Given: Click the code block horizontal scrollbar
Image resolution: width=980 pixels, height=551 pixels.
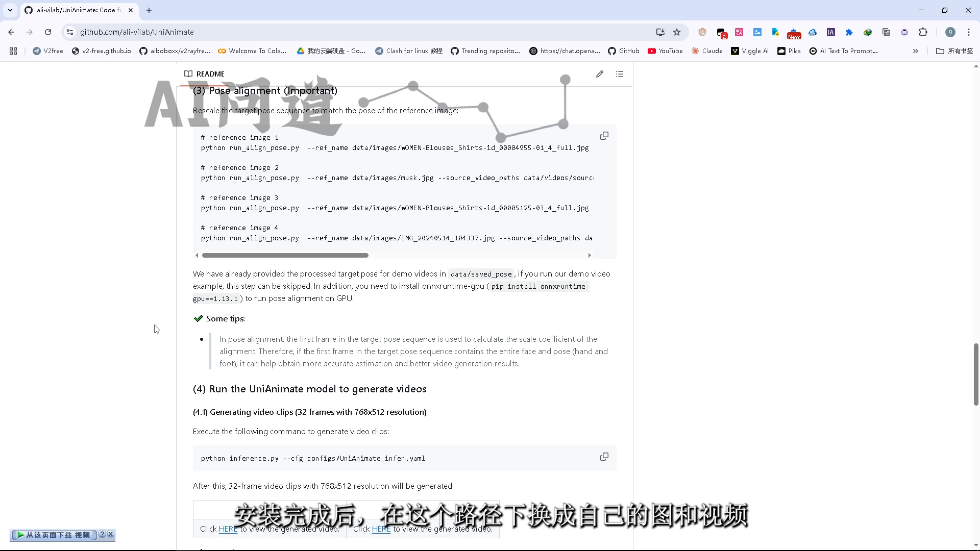Looking at the screenshot, I should [x=285, y=255].
